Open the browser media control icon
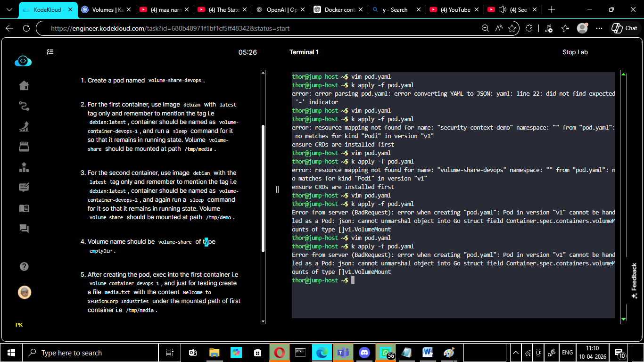The height and width of the screenshot is (362, 644). 548,28
